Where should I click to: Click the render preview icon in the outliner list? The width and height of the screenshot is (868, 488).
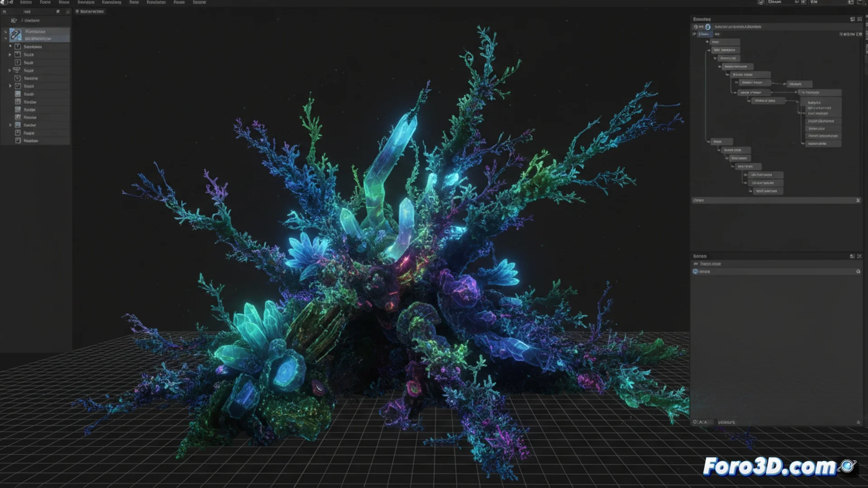[x=18, y=125]
